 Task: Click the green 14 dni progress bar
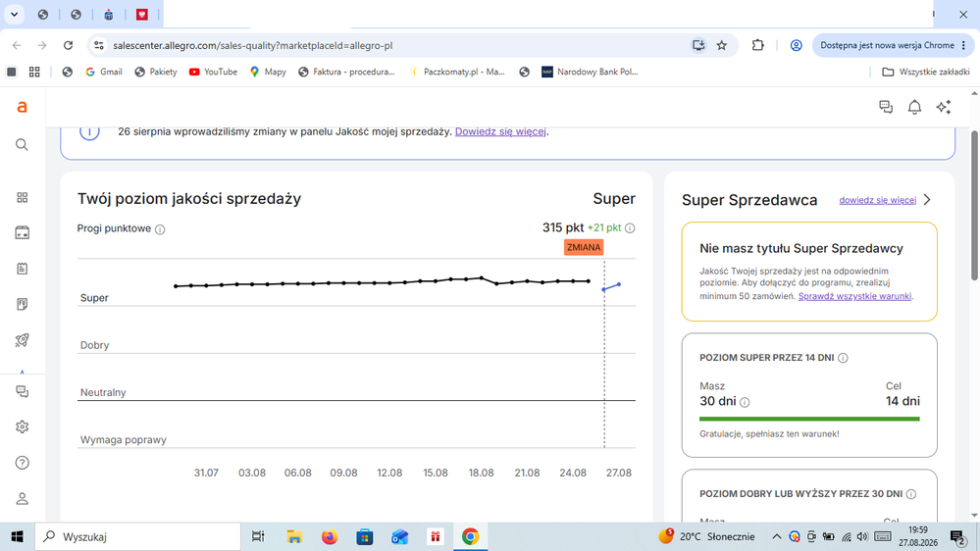point(809,419)
